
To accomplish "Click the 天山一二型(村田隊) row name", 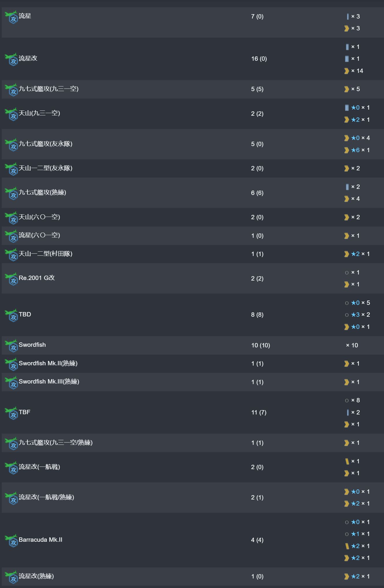I will [45, 254].
